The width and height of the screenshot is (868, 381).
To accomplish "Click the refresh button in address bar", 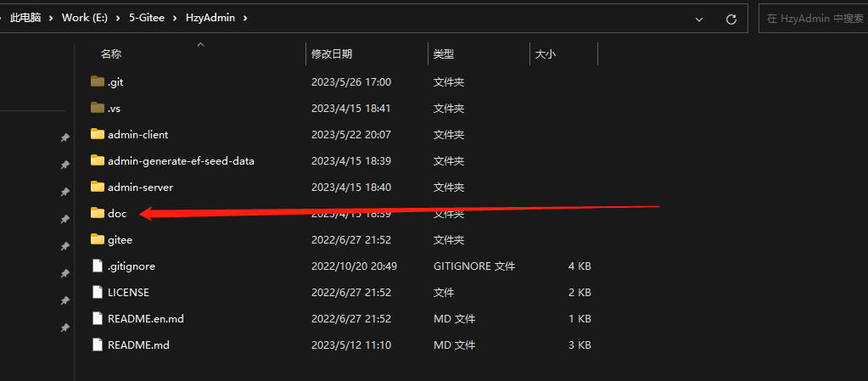I will coord(731,18).
